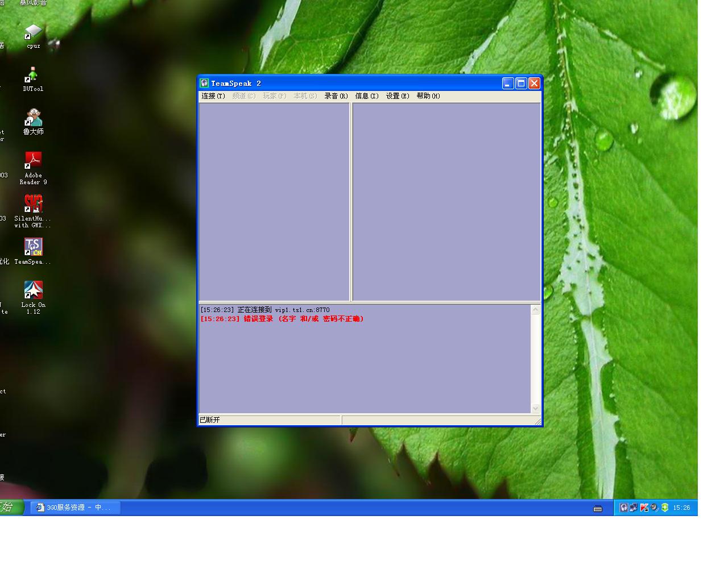
Task: Click the 正在连接到 vip1.ts1.cn:8770 log line
Action: click(x=265, y=310)
